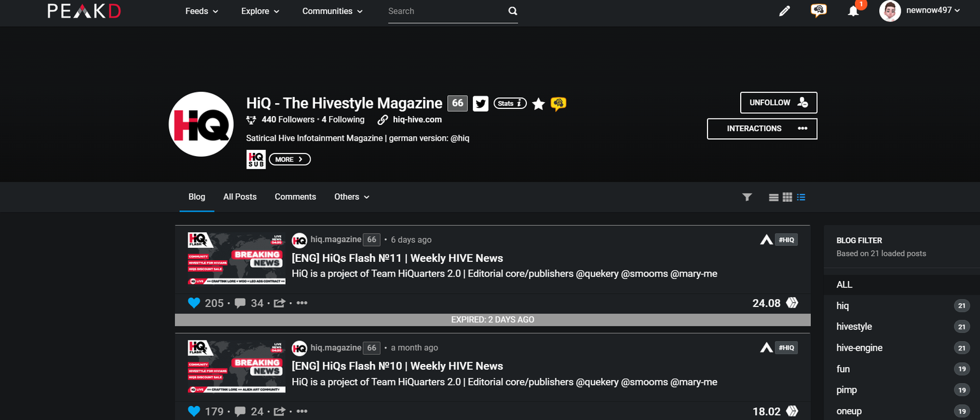Open the INTERACTIONS options menu
This screenshot has width=980, height=420.
[x=762, y=129]
